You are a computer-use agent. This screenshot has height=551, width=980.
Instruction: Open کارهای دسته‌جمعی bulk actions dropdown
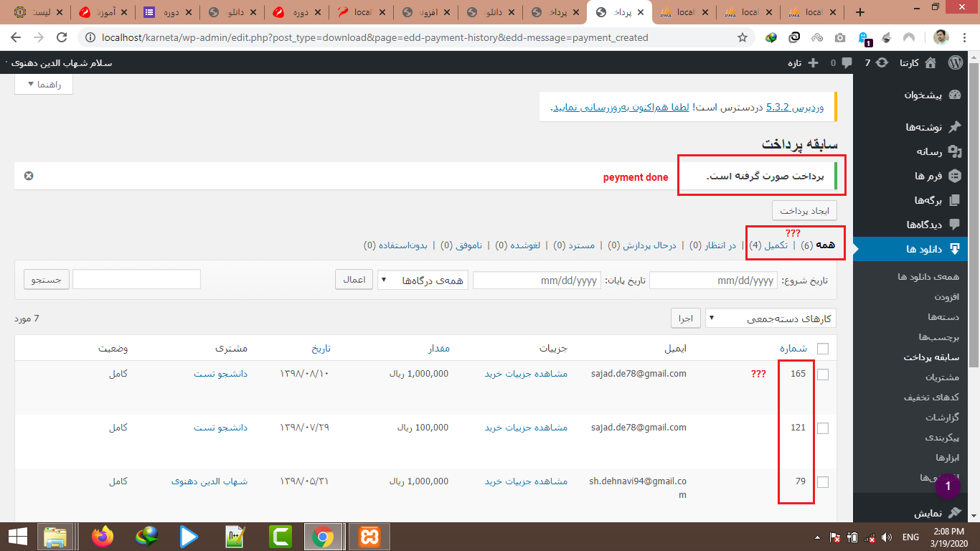pos(771,318)
